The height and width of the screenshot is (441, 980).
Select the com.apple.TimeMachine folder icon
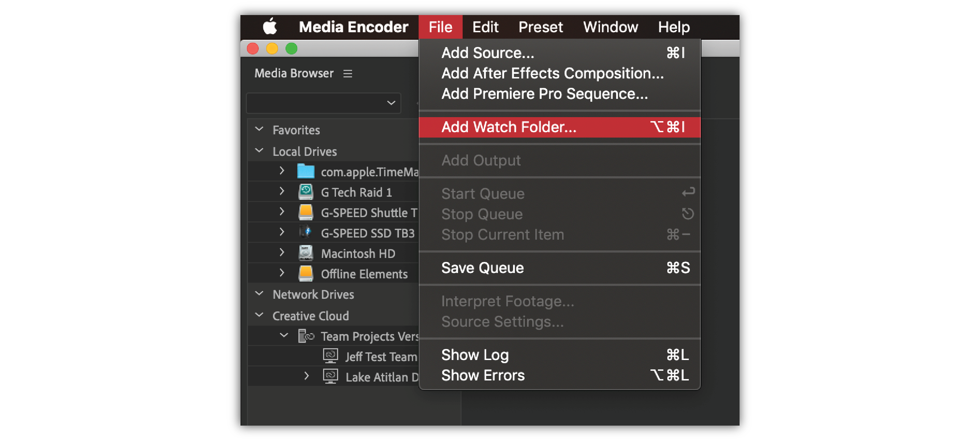point(306,171)
